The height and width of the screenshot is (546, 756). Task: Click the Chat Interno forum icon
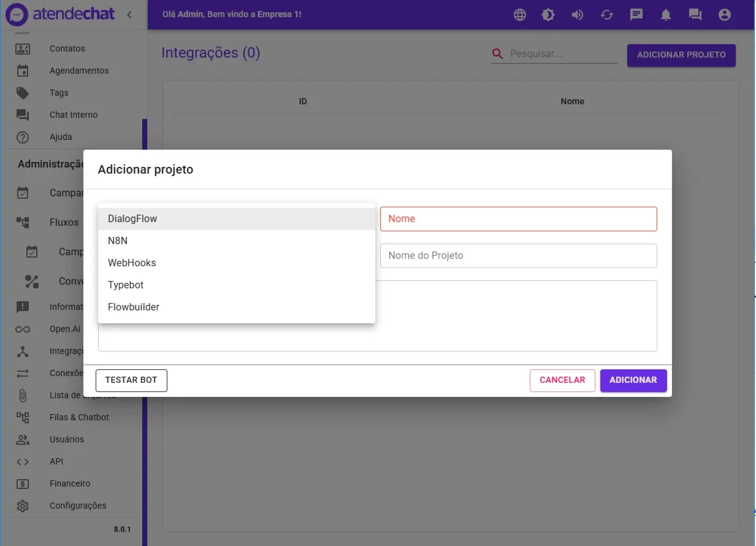tap(23, 115)
